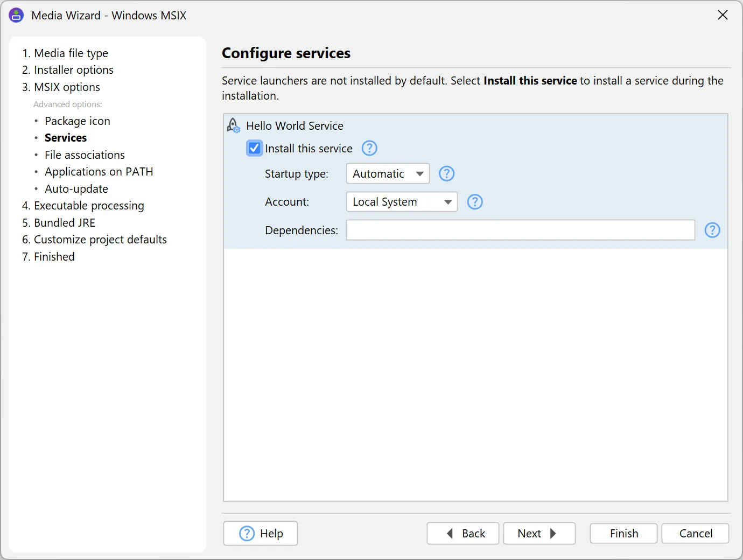Click the Dependencies text field
This screenshot has height=560, width=743.
[x=521, y=230]
